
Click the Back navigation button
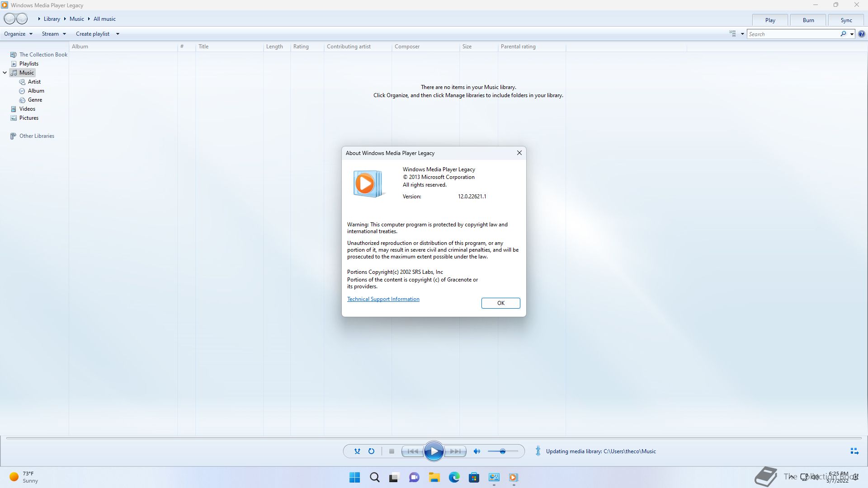coord(9,19)
